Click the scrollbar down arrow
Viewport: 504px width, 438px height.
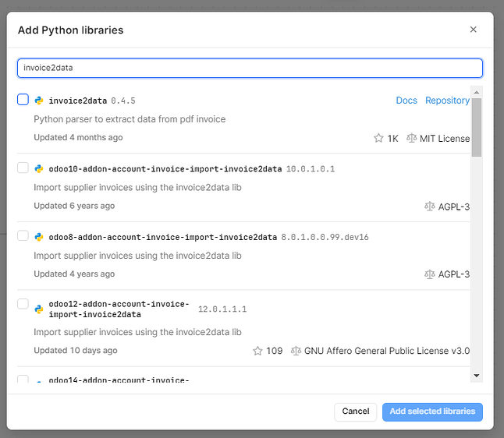pos(477,376)
